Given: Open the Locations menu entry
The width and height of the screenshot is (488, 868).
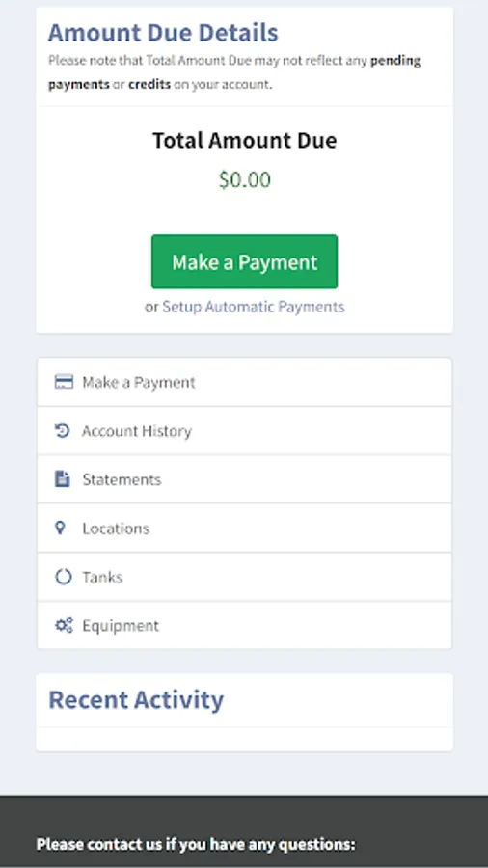Looking at the screenshot, I should [245, 529].
